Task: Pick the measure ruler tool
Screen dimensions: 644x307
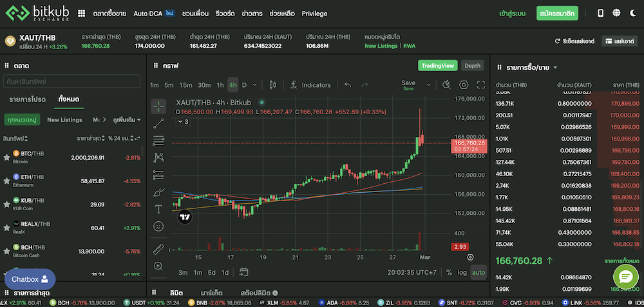Action: click(x=158, y=249)
